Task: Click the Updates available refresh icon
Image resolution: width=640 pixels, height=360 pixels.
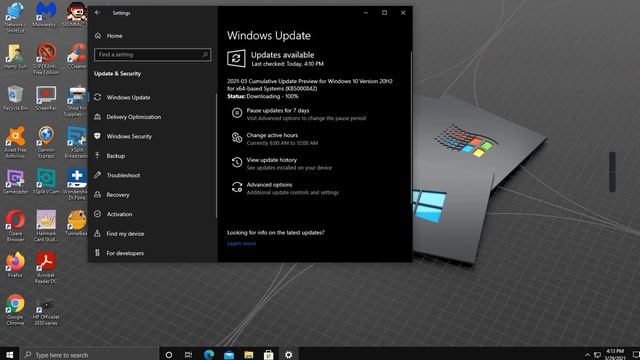Action: (x=236, y=58)
